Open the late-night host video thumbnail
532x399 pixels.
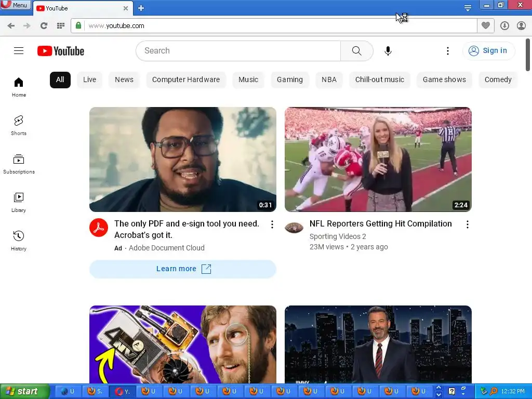click(378, 344)
